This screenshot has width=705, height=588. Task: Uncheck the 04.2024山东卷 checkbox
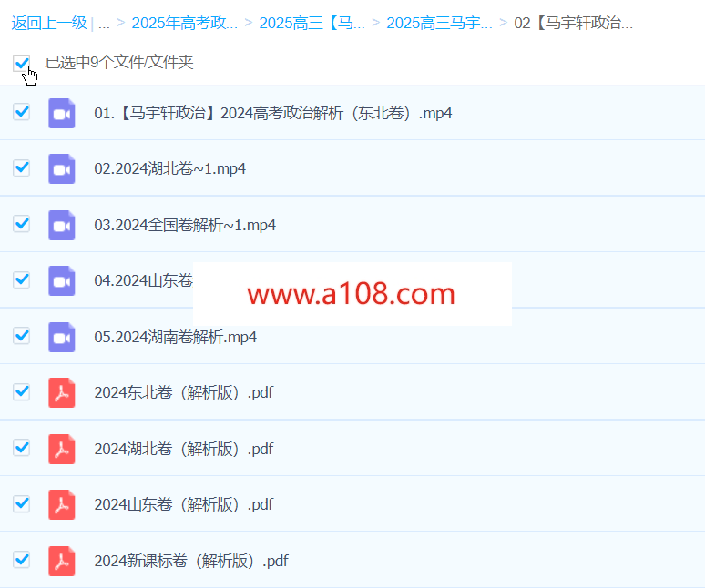[x=22, y=279]
